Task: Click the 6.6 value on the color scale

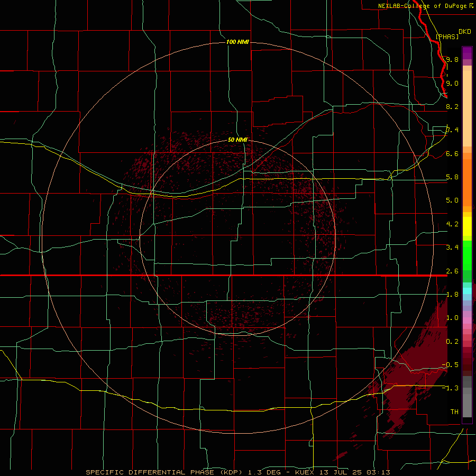Action: 452,153
